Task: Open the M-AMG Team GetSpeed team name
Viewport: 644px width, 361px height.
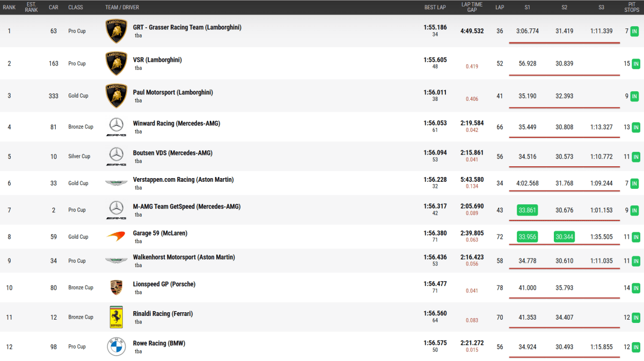Action: tap(186, 207)
